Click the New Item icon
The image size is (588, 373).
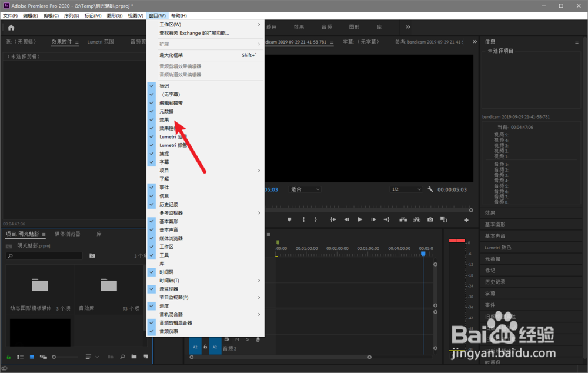[x=145, y=357]
